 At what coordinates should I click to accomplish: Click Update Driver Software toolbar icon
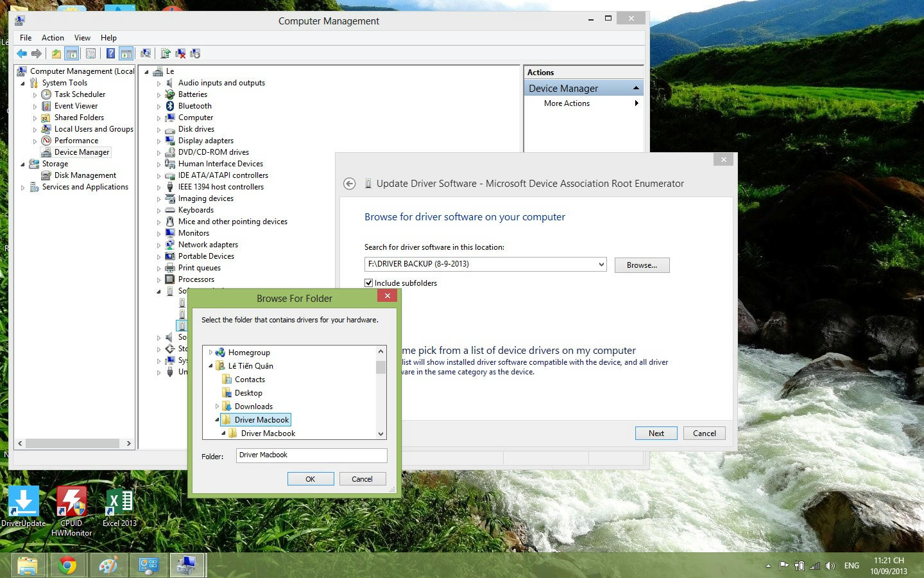click(166, 54)
